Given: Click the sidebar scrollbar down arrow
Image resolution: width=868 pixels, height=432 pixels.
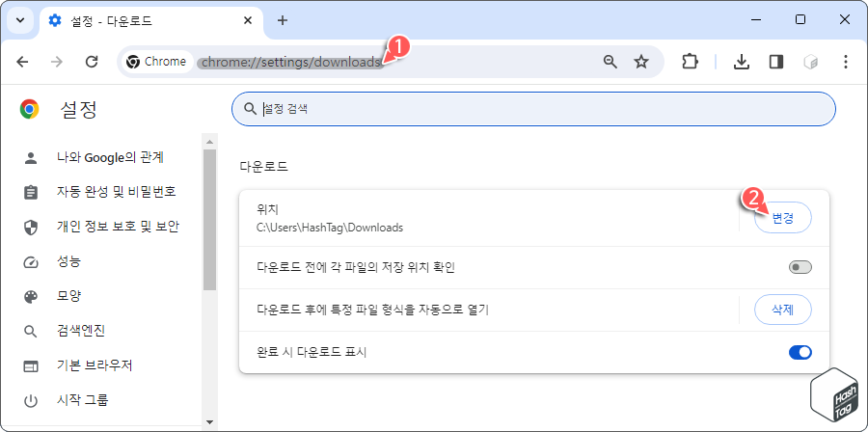Looking at the screenshot, I should (209, 422).
